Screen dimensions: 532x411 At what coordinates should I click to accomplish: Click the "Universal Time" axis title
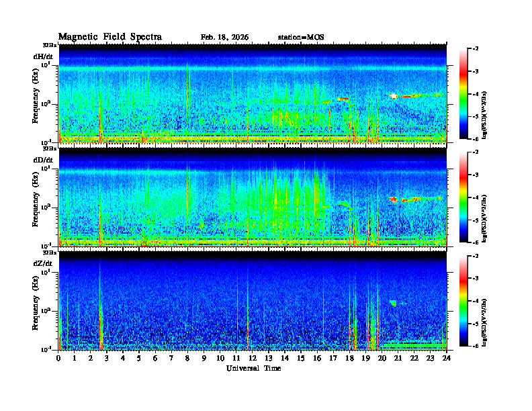click(x=253, y=368)
